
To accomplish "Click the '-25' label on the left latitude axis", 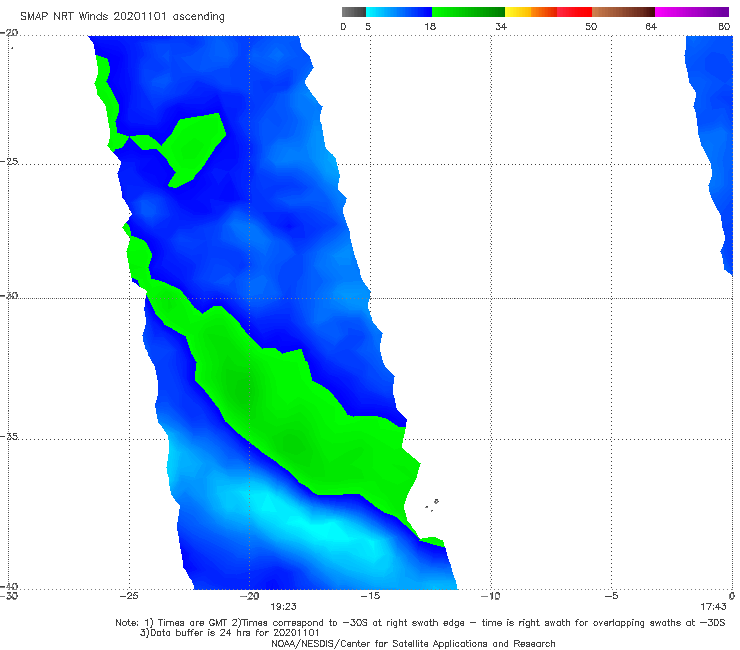I will point(9,161).
